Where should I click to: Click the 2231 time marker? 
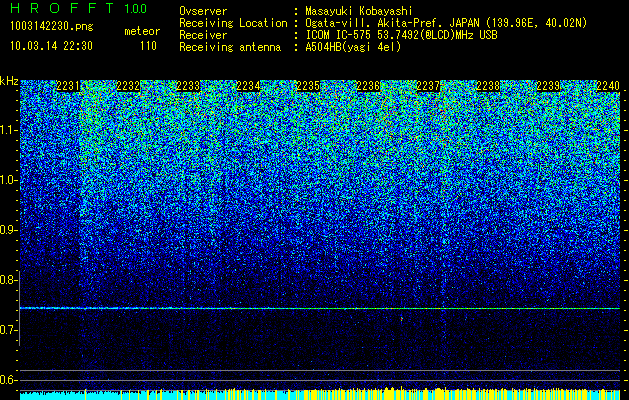[68, 86]
